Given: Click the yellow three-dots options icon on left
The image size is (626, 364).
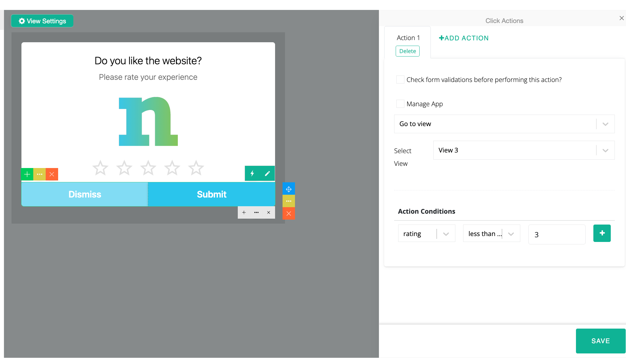Looking at the screenshot, I should 39,174.
